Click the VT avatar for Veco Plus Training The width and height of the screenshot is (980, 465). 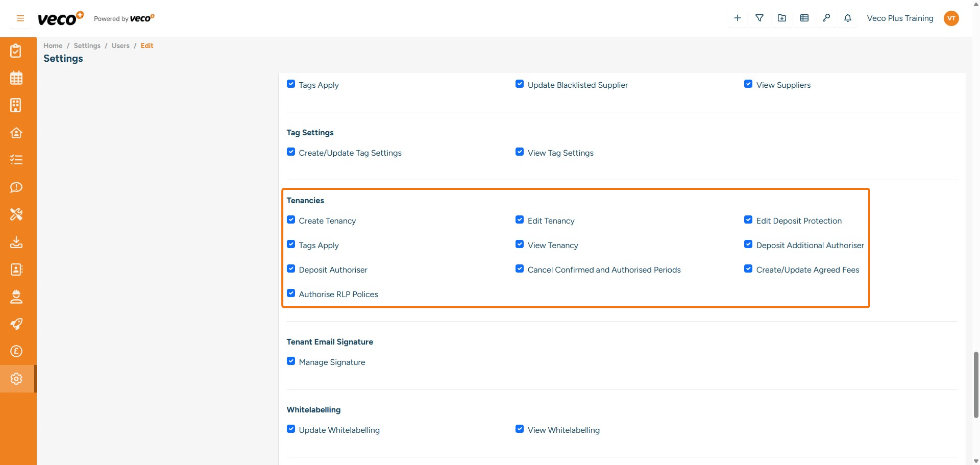pos(951,18)
